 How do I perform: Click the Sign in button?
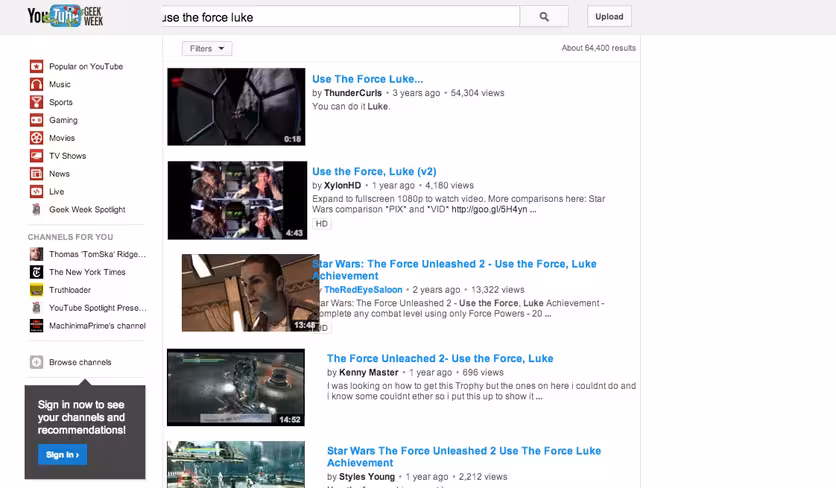pyautogui.click(x=62, y=454)
